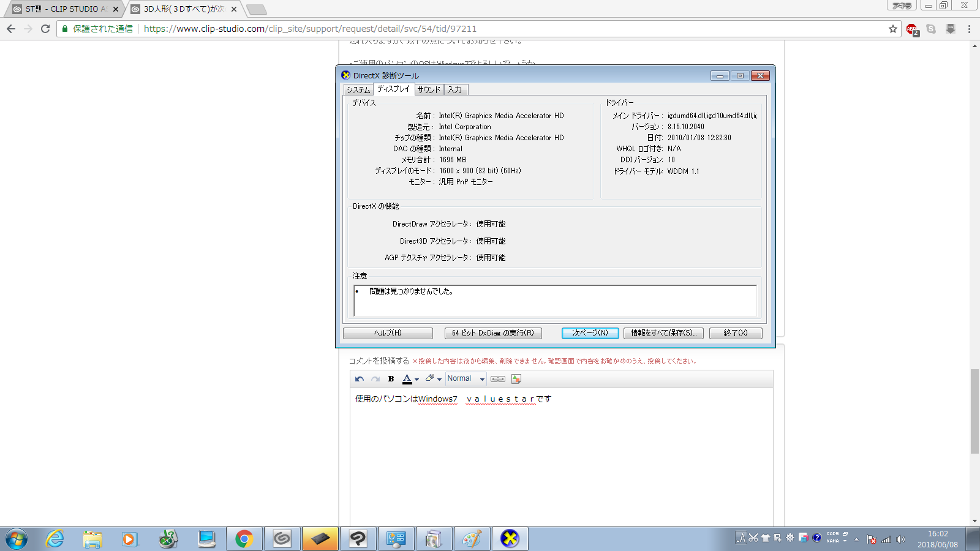
Task: Bookmark this page with the star icon
Action: 893,29
